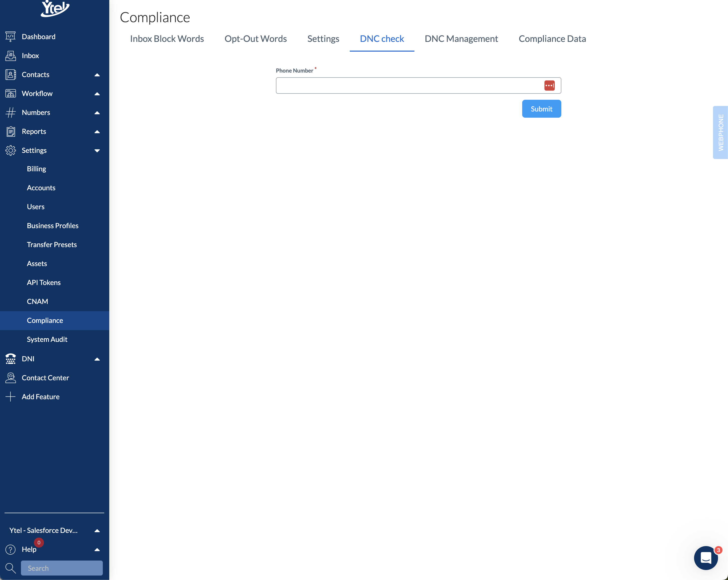Switch to the Opt-Out Words tab
The width and height of the screenshot is (728, 580).
click(x=255, y=39)
